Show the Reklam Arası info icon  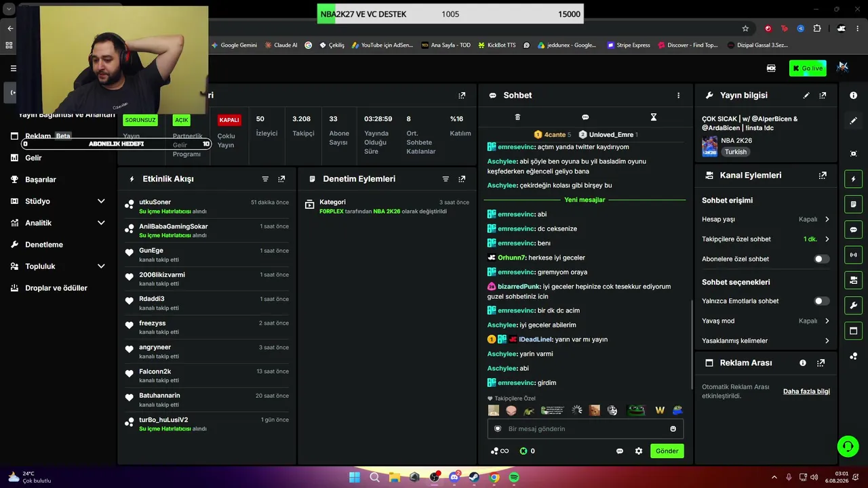point(803,363)
